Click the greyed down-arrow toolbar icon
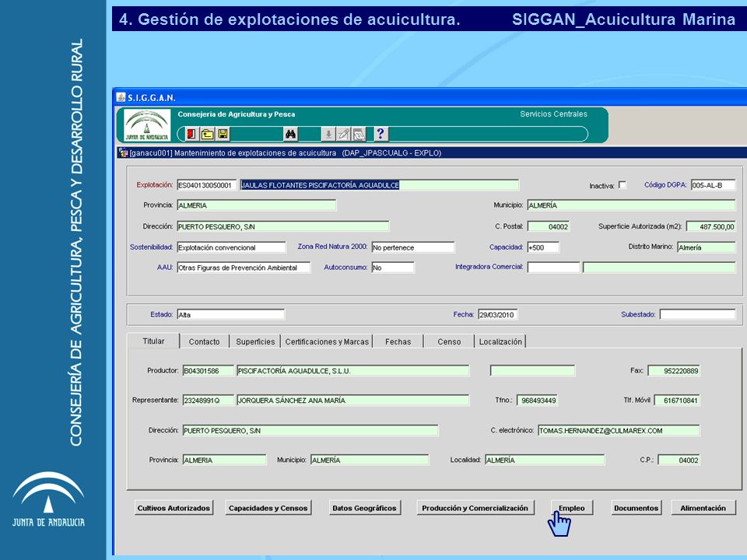 328,135
